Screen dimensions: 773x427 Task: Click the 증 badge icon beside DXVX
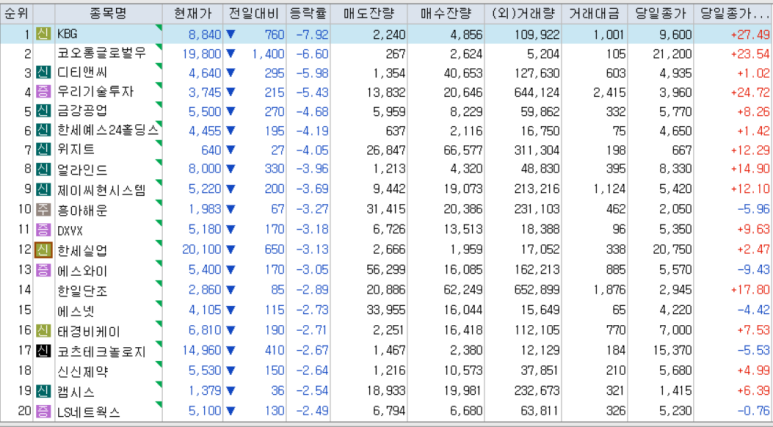coord(43,230)
